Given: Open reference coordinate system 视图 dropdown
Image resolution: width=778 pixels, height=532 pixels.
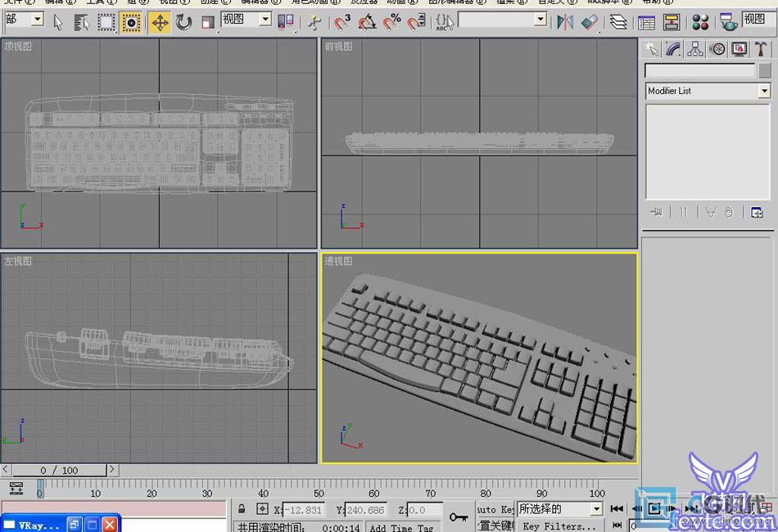Looking at the screenshot, I should pos(265,20).
